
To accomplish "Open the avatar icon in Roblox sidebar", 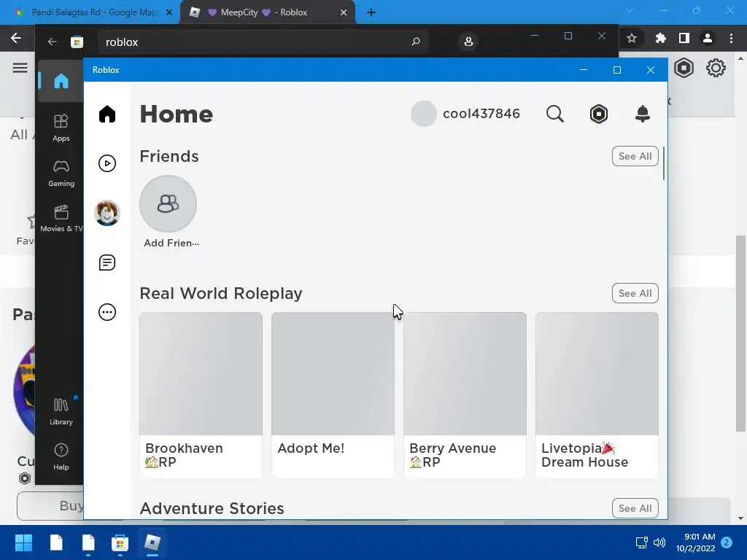I will coord(107,213).
